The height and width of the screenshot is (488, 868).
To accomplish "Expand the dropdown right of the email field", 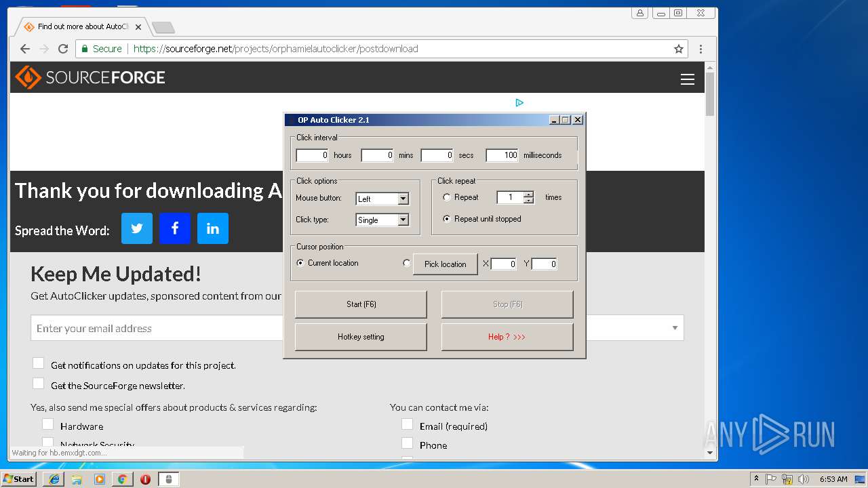I will click(x=675, y=328).
